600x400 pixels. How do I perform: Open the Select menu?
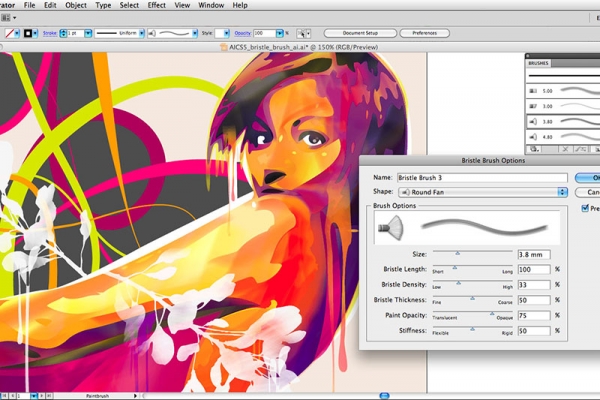point(129,5)
